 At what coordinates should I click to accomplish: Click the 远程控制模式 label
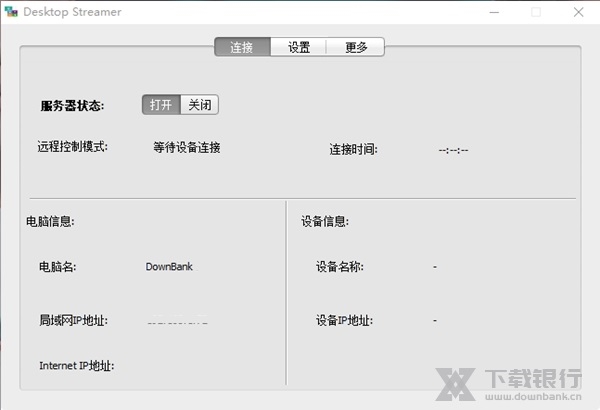[72, 146]
